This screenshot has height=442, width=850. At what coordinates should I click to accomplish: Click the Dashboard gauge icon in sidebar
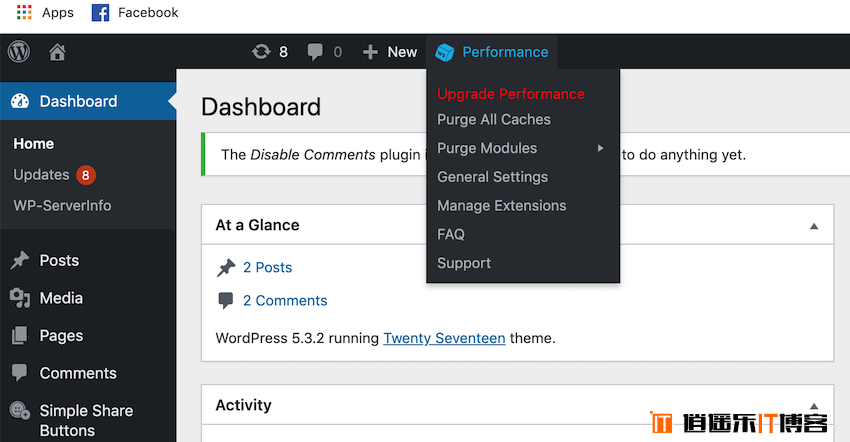(x=20, y=101)
